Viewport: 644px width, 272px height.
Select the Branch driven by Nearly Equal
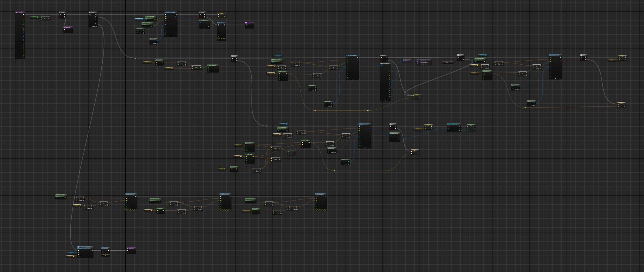point(235,58)
